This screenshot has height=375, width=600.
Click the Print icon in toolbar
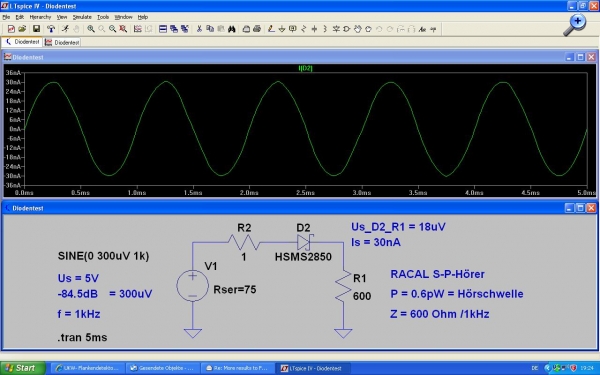point(257,29)
